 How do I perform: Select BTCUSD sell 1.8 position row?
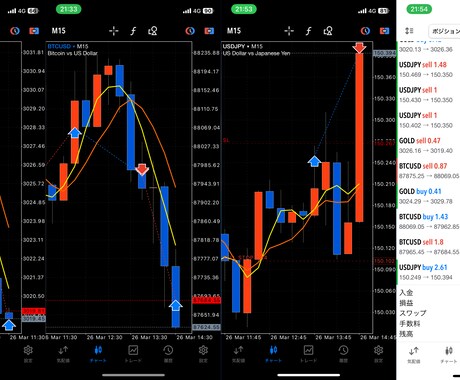point(428,247)
